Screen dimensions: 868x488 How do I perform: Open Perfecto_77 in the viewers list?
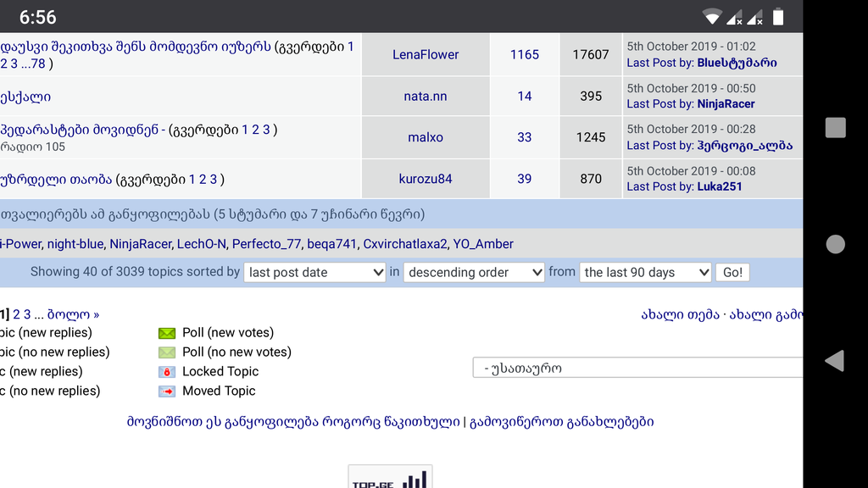(267, 244)
